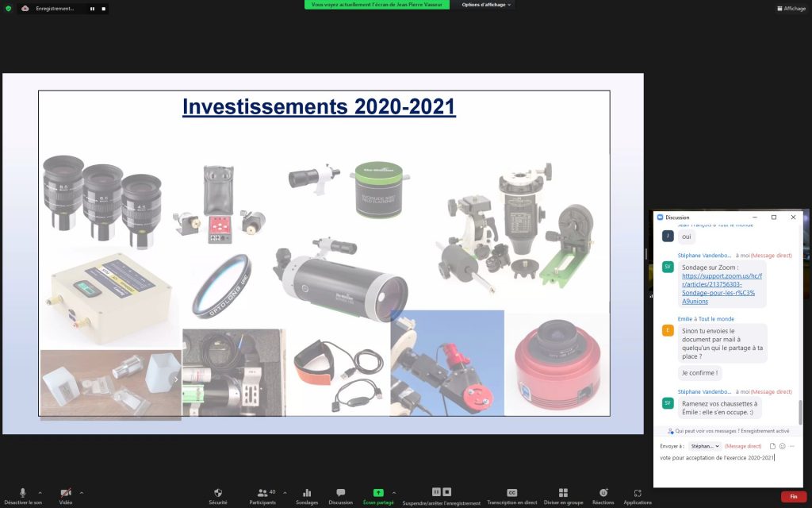812x508 pixels.
Task: Click SV avatar beside "Sondage sur Zoom" message
Action: tap(668, 267)
